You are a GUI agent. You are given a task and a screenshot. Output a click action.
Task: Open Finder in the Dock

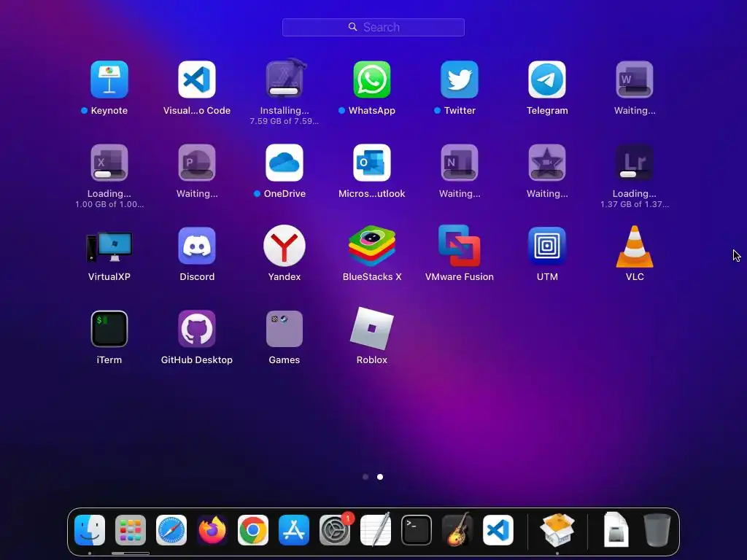click(x=90, y=530)
